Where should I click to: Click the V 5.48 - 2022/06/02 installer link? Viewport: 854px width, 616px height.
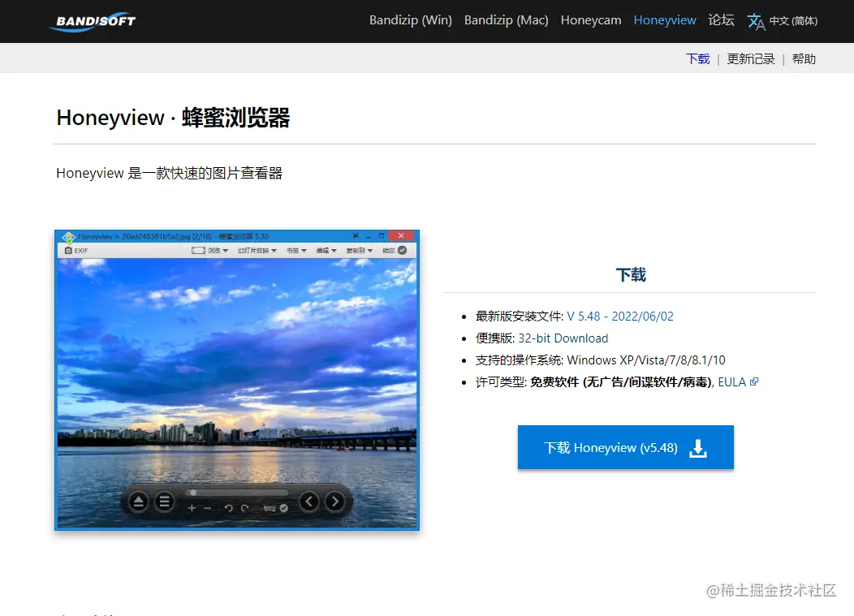point(620,317)
